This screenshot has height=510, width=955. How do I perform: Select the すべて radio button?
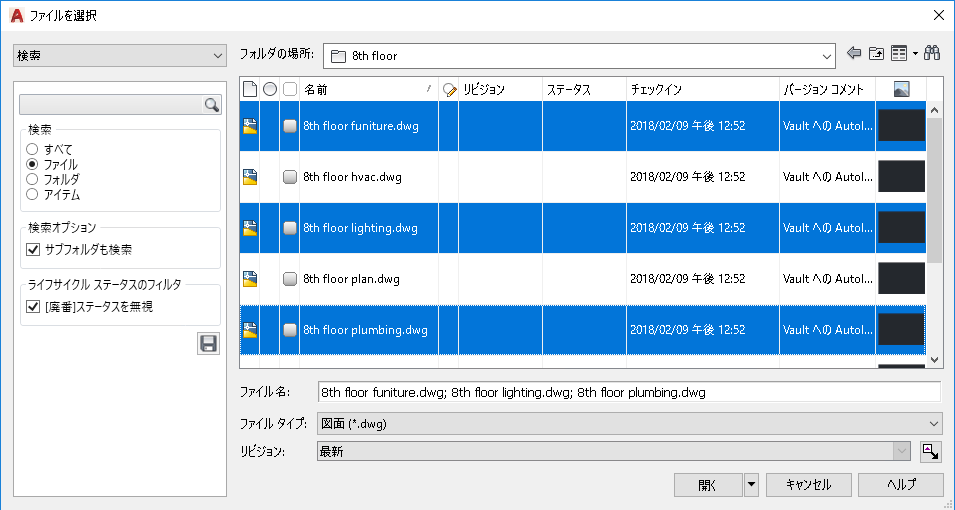pos(32,149)
